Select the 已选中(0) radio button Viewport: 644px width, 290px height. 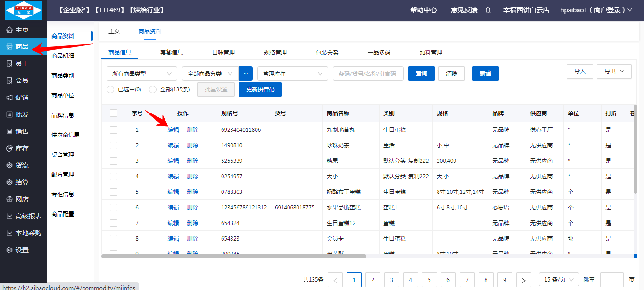pos(110,89)
